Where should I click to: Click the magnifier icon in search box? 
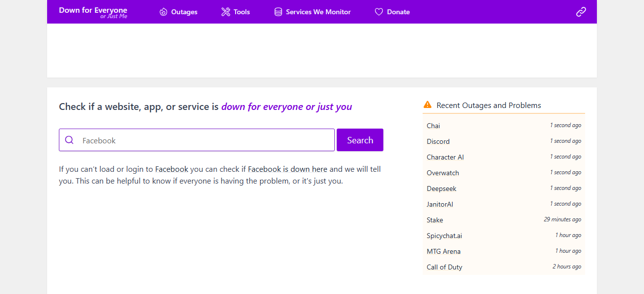tap(69, 140)
